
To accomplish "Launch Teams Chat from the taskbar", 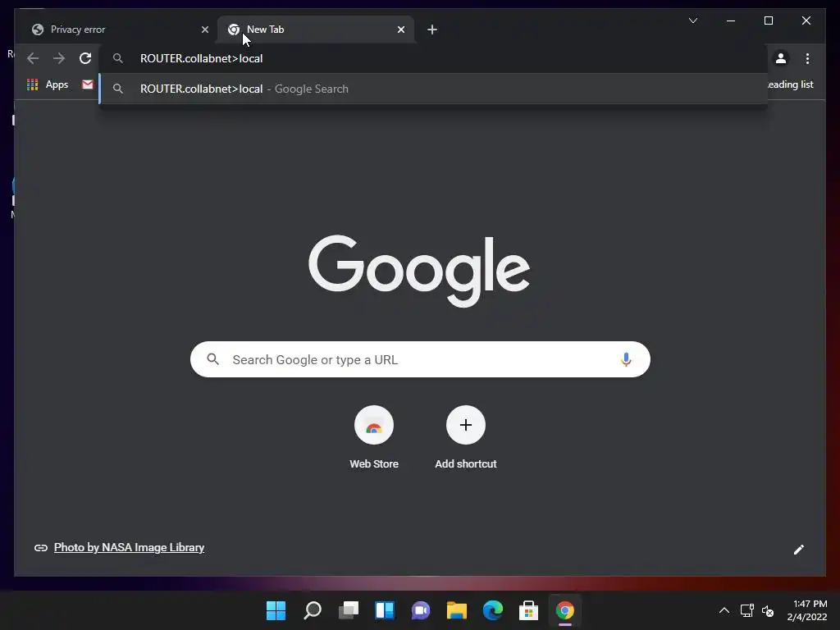I will [x=421, y=610].
